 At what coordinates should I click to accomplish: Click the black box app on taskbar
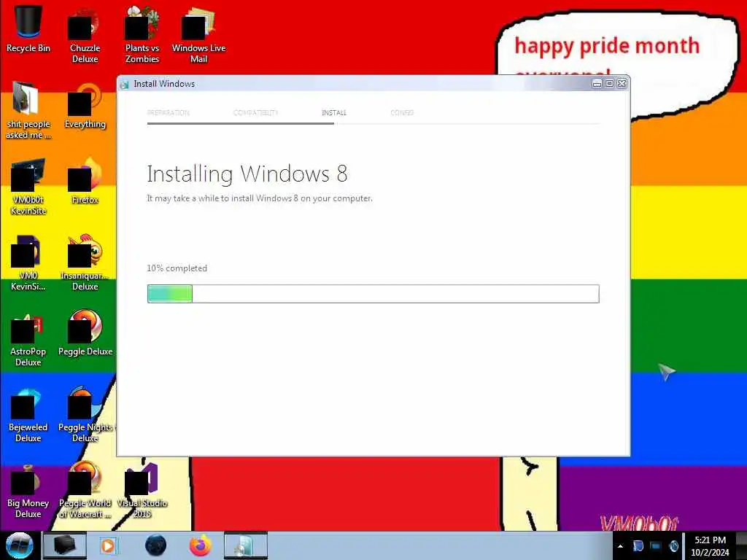pyautogui.click(x=65, y=545)
